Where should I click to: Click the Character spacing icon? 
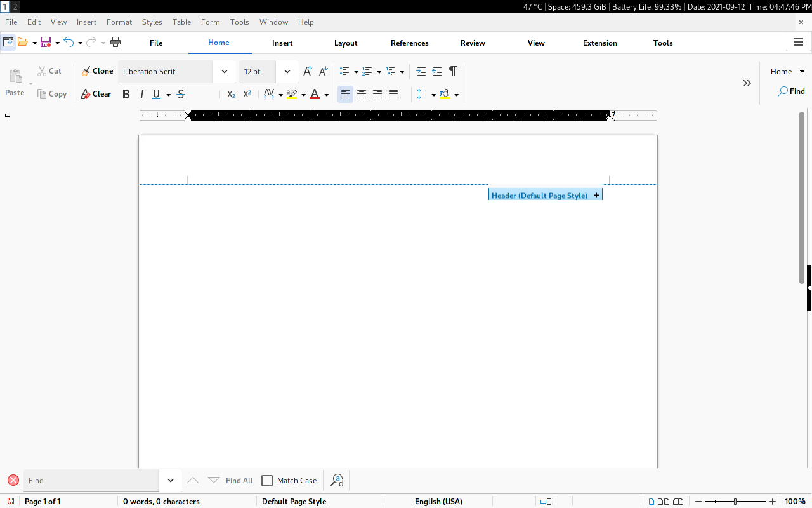point(269,95)
